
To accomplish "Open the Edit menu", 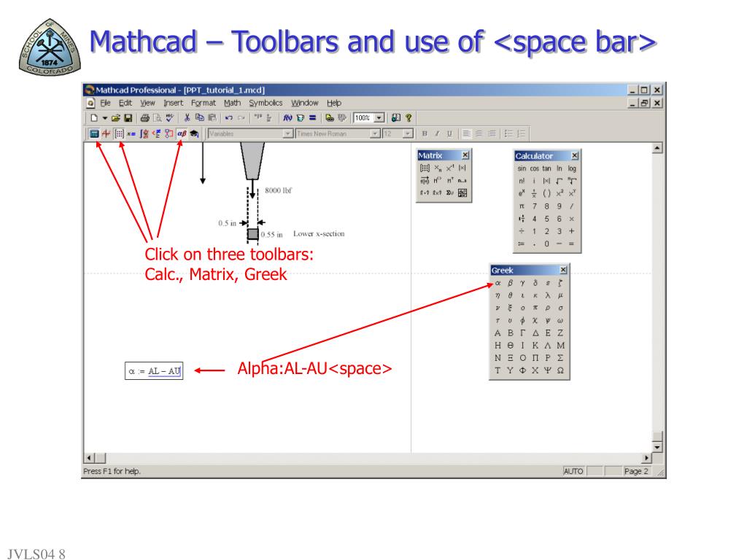I will [125, 103].
